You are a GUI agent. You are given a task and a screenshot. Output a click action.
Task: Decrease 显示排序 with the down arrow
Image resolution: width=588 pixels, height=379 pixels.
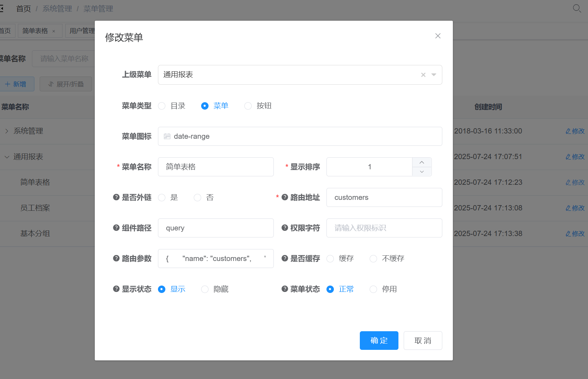pos(422,171)
